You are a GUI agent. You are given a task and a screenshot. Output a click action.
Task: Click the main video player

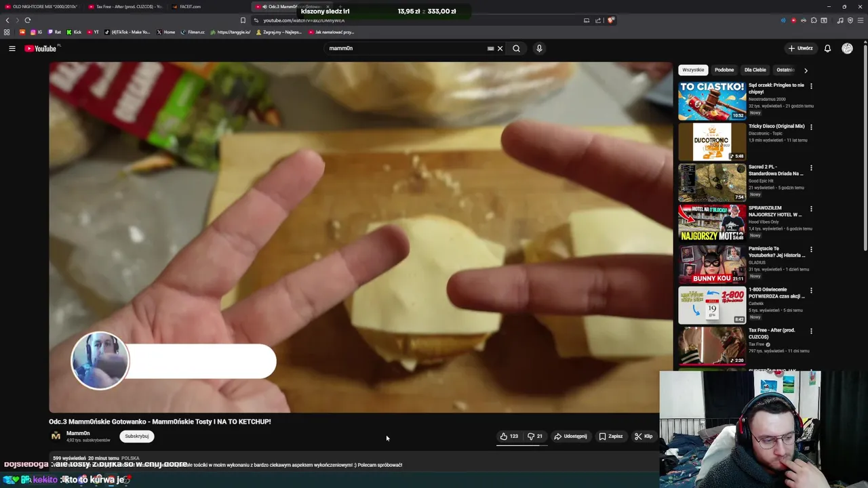[360, 237]
